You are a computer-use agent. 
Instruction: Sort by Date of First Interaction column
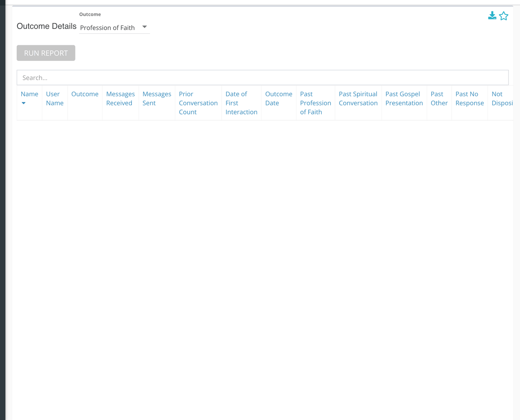tap(241, 103)
